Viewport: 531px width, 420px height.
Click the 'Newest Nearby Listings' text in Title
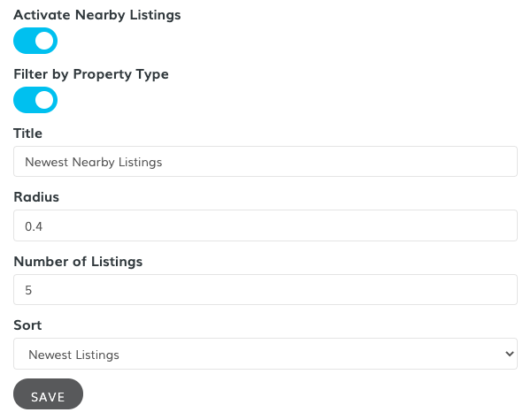pos(94,162)
